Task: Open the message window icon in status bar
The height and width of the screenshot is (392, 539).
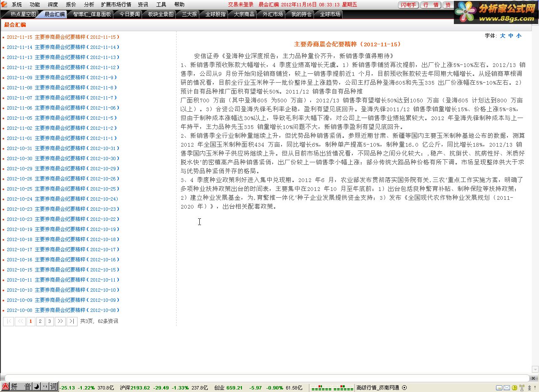Action: 499,388
